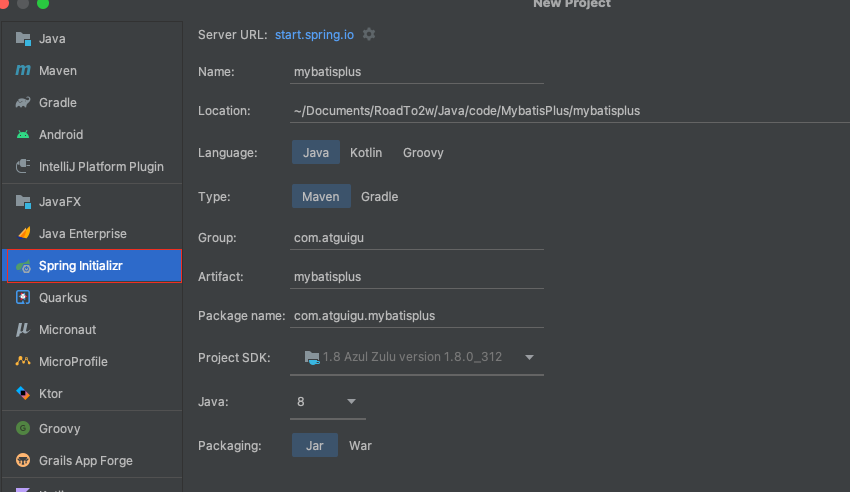Set build type to Maven

pos(321,196)
